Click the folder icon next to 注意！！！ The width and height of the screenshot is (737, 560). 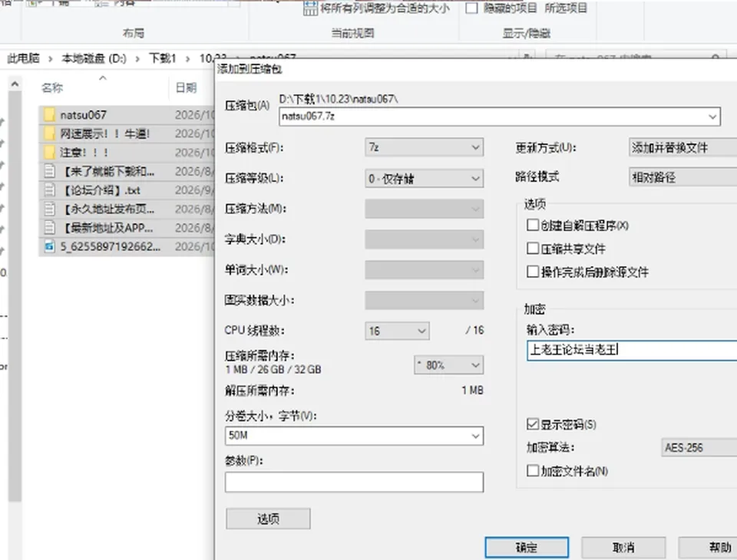[x=49, y=152]
